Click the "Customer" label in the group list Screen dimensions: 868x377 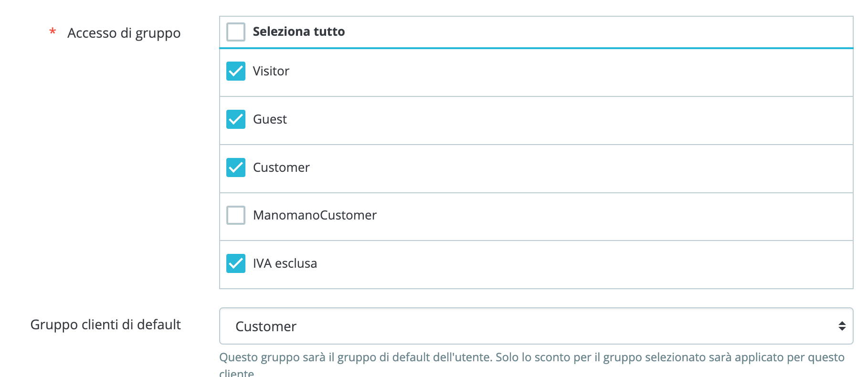tap(281, 168)
